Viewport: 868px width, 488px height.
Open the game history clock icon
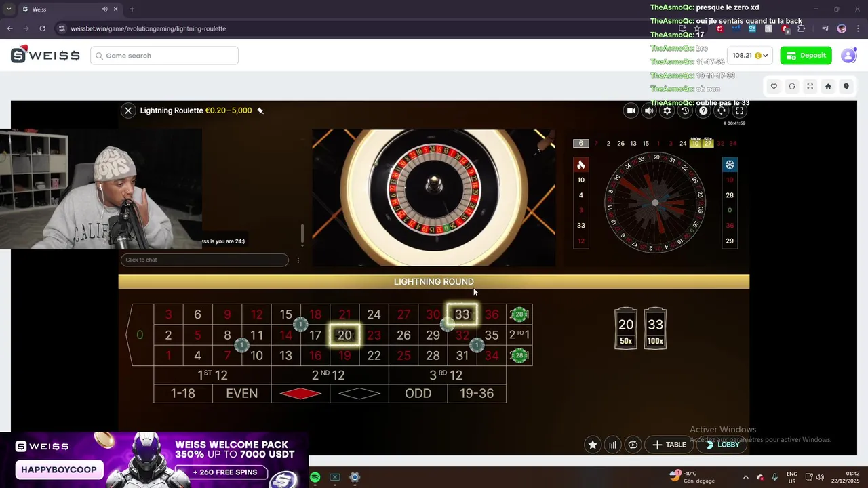click(685, 110)
